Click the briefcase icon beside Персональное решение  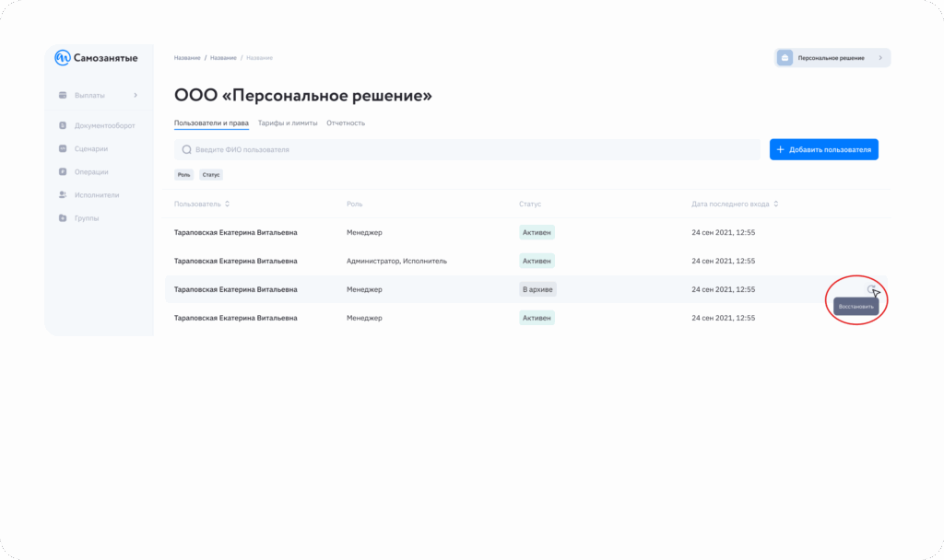pyautogui.click(x=785, y=58)
